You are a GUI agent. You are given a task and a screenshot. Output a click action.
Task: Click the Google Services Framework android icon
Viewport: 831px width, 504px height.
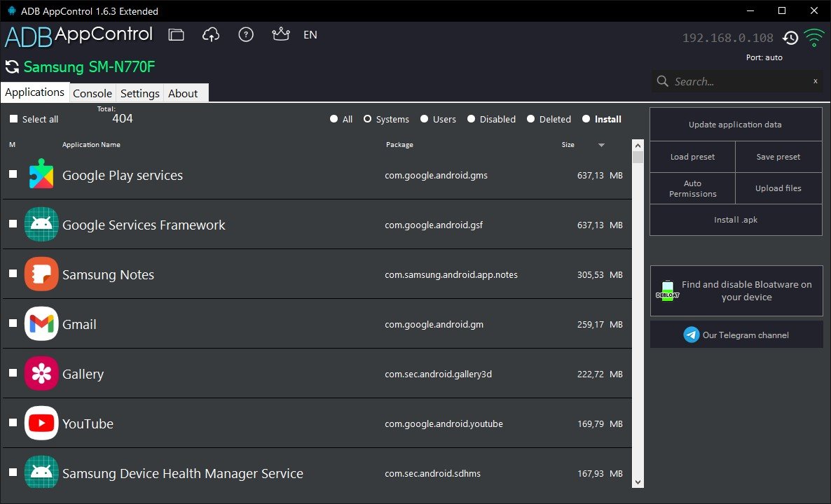pyautogui.click(x=41, y=224)
